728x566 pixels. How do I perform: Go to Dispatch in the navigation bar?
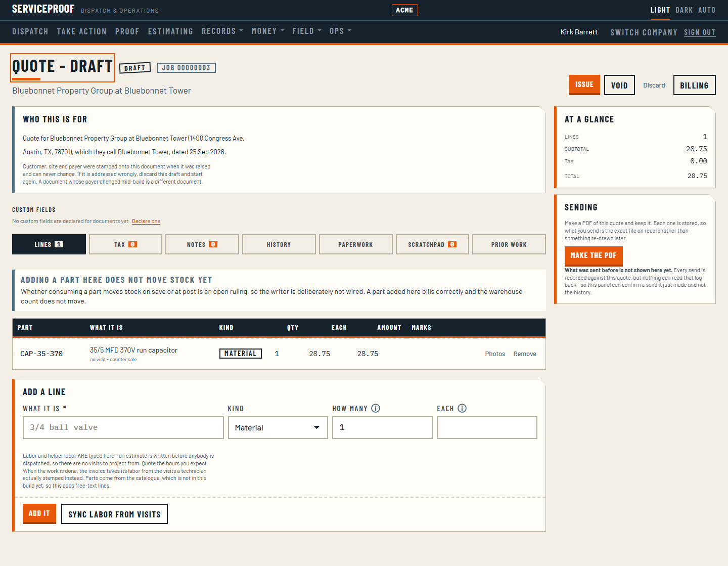(30, 31)
